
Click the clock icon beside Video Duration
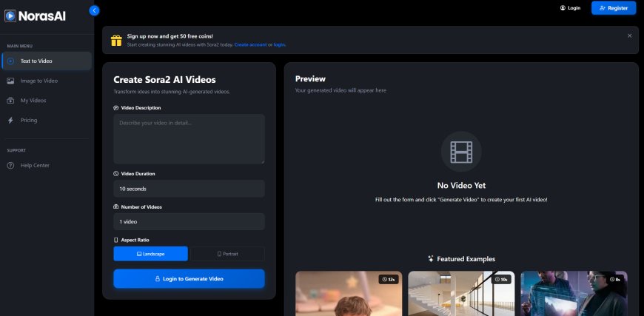115,174
